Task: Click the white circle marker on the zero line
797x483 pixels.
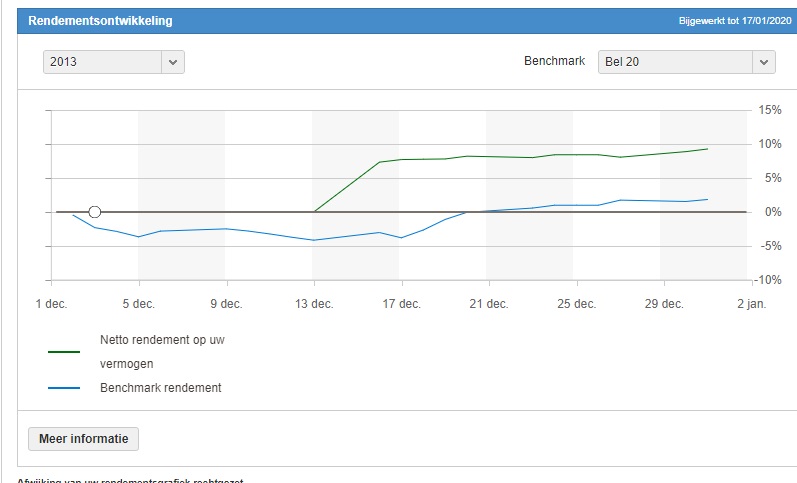Action: 95,212
